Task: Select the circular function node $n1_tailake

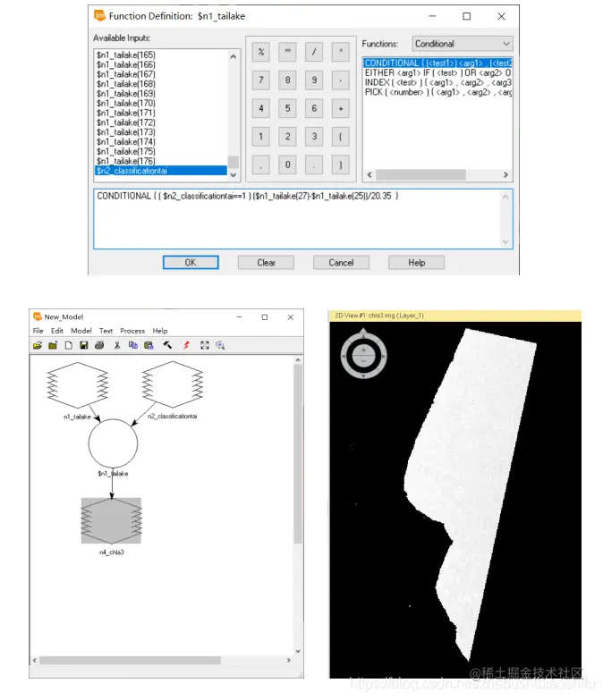Action: 113,443
